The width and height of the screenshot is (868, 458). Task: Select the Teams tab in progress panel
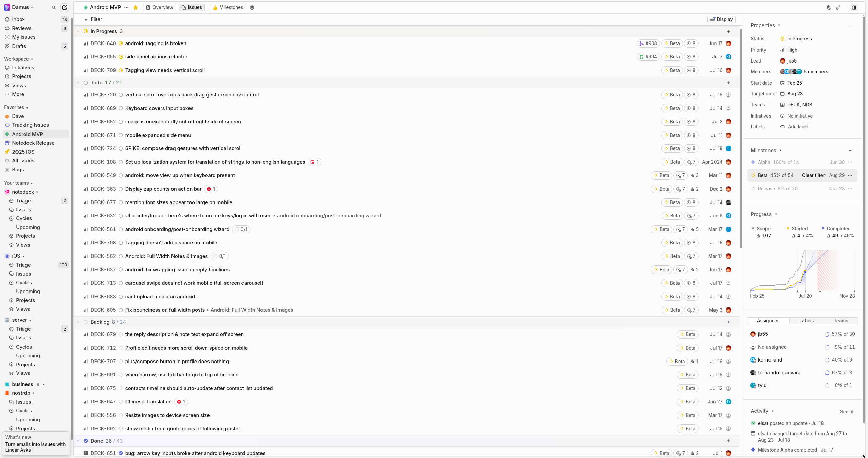(x=841, y=321)
